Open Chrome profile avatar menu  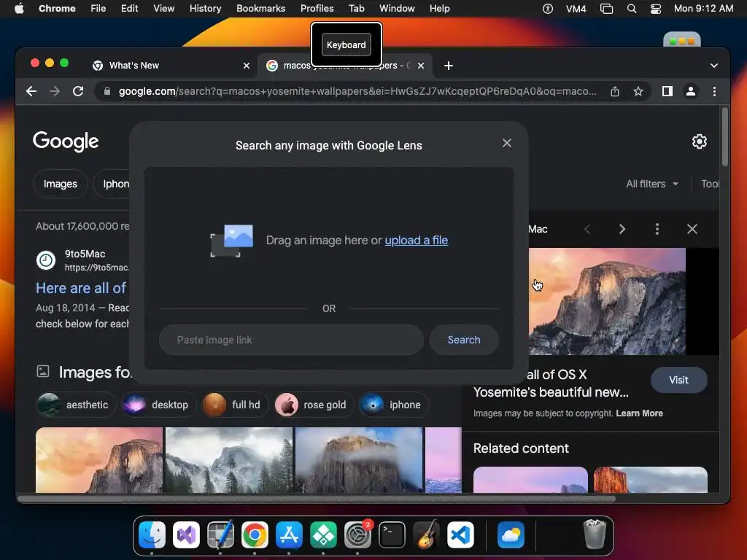(690, 91)
